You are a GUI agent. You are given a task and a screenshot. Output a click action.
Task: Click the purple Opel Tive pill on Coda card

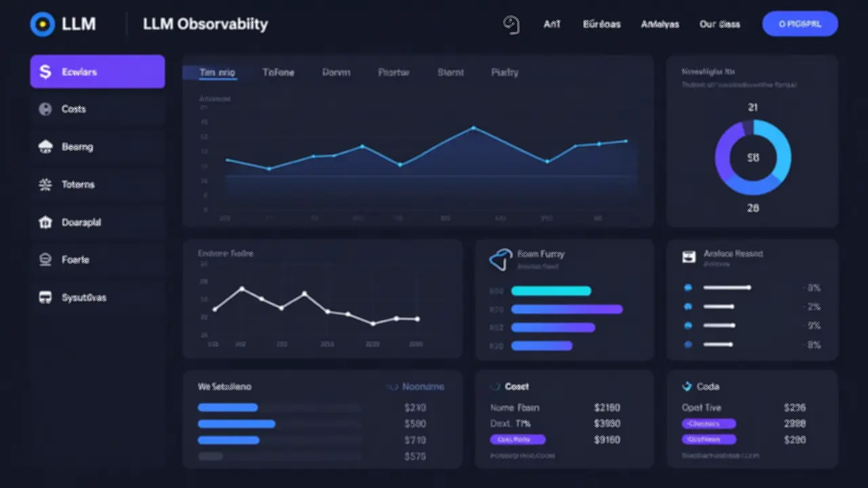708,423
